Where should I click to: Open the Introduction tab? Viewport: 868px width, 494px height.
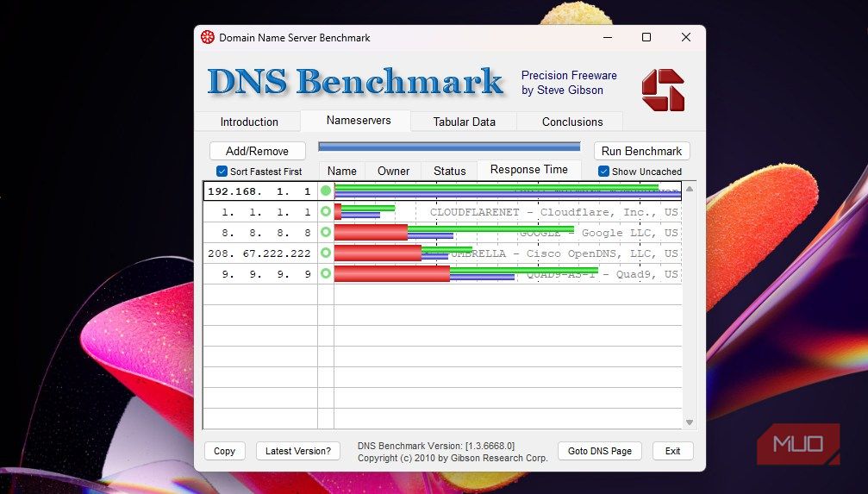pyautogui.click(x=249, y=122)
